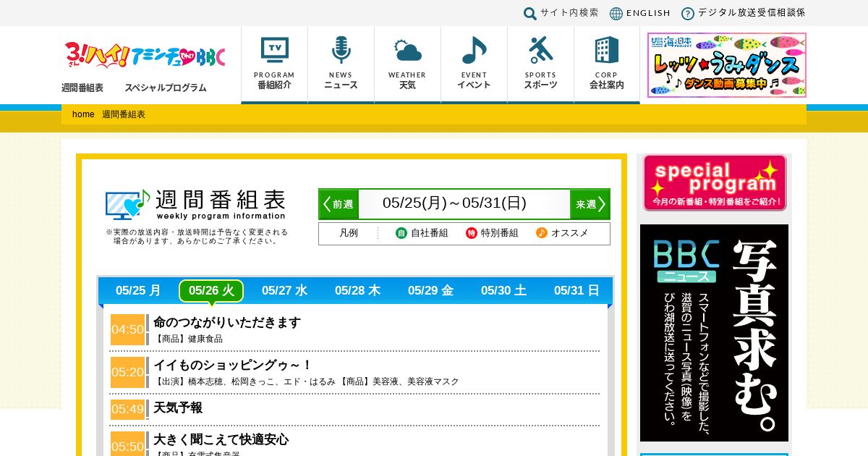Select the 05/26 火 tab
This screenshot has height=456, width=868.
[x=211, y=291]
